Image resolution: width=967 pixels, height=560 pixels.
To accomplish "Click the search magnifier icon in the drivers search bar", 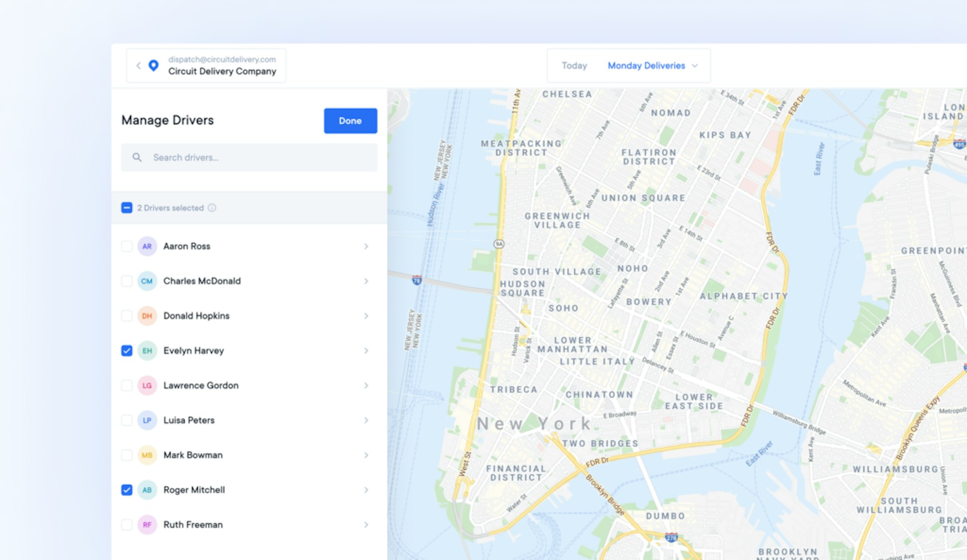I will pyautogui.click(x=137, y=157).
